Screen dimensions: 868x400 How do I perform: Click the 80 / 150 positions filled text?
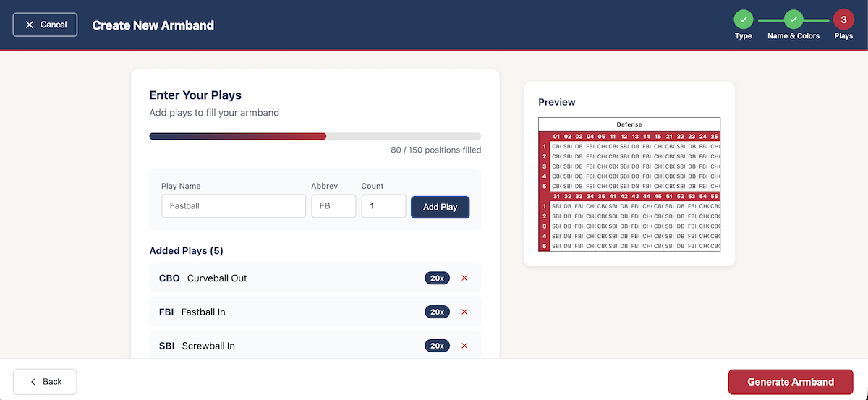click(436, 150)
